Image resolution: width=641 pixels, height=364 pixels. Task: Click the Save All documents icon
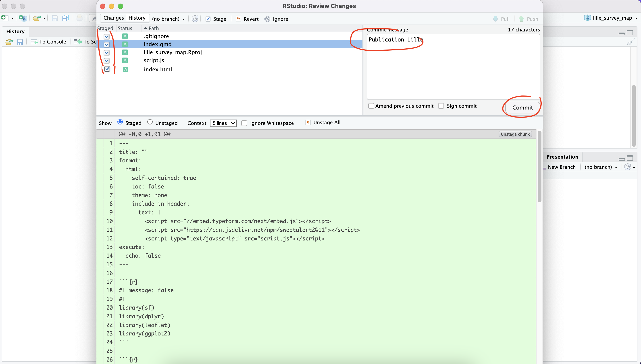coord(66,18)
